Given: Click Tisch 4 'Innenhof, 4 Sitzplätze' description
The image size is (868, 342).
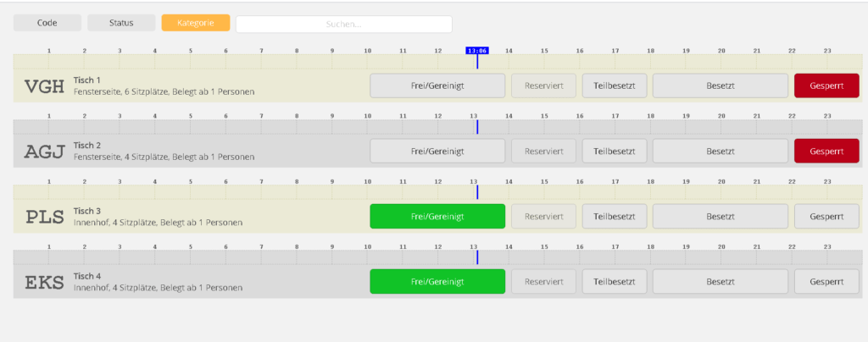Looking at the screenshot, I should [158, 288].
